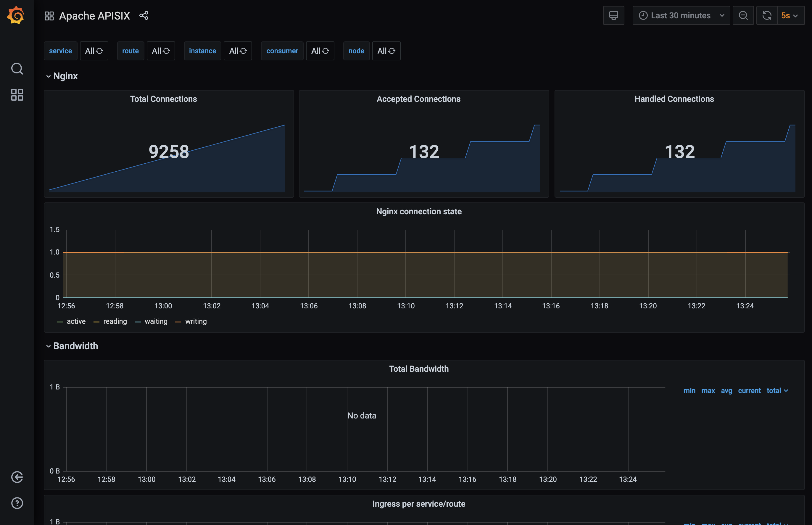Open the service variable All dropdown
The width and height of the screenshot is (812, 525).
click(94, 51)
